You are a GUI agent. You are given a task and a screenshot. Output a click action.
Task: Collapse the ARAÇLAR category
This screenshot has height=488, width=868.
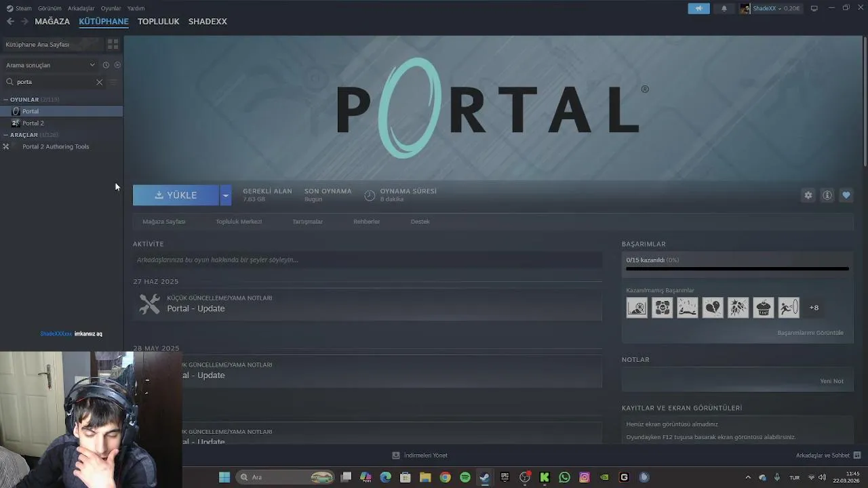(5, 135)
